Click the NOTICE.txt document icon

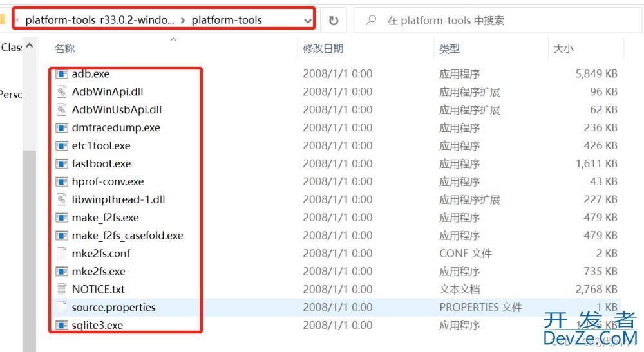click(62, 289)
